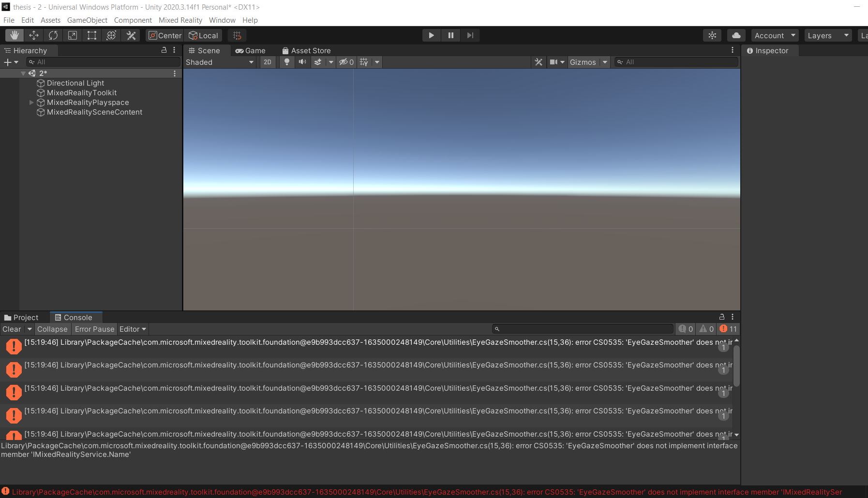Screen dimensions: 868x498
Task: Toggle Error Pause in Console
Action: [94, 329]
